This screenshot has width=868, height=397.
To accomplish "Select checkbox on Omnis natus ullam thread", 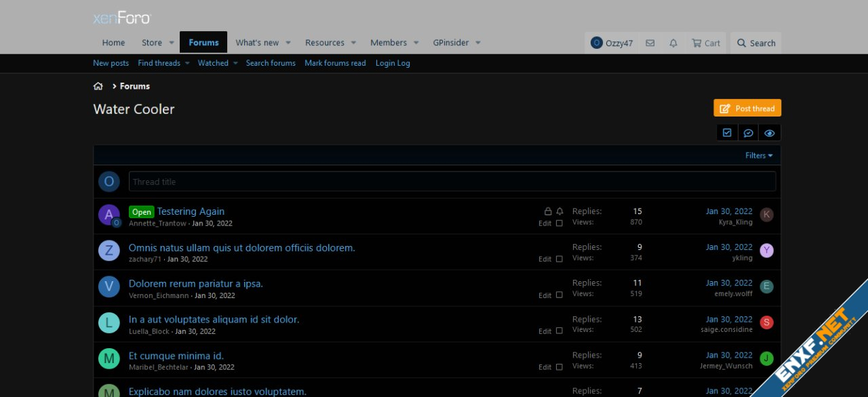I will 559,259.
